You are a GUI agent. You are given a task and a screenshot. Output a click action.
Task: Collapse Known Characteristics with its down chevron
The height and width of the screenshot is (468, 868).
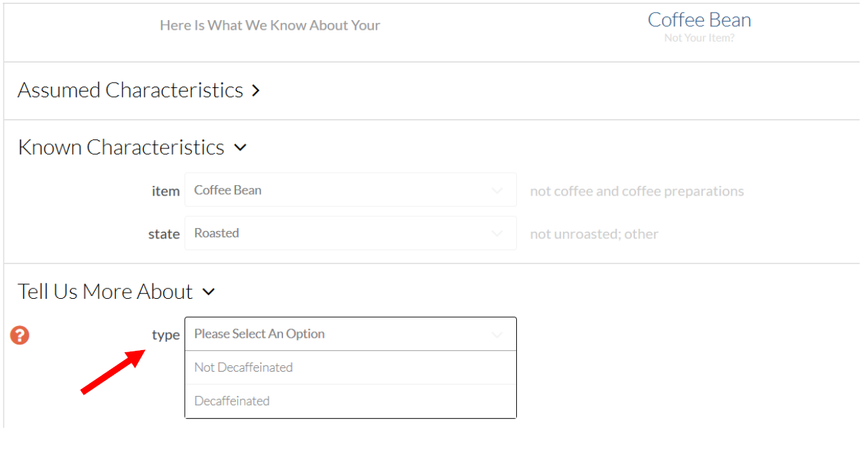pyautogui.click(x=240, y=148)
